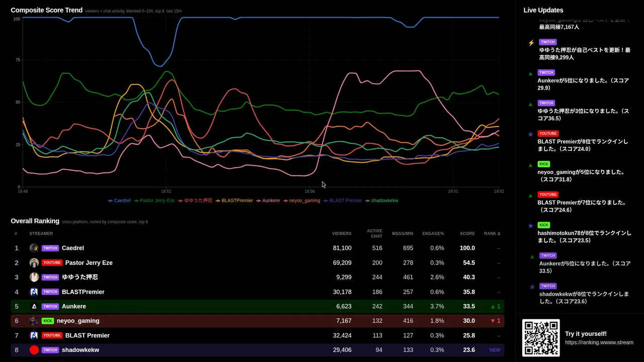Click the VIEWERS column header
Viewport: 644px width, 362px height.
pyautogui.click(x=342, y=234)
